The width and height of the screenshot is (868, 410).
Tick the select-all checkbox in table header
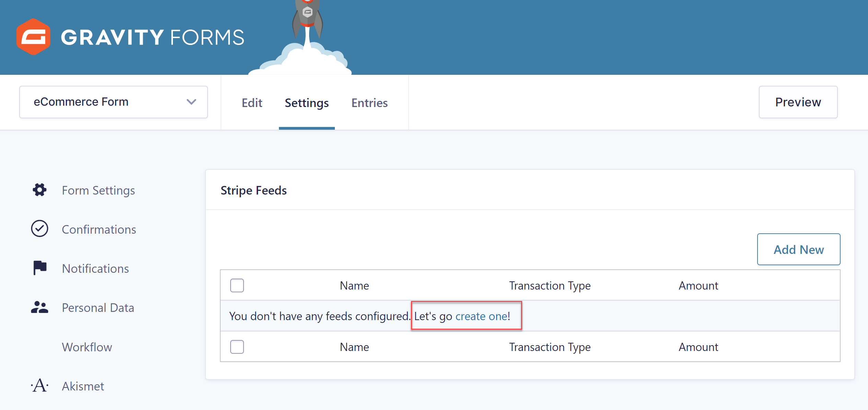point(237,285)
